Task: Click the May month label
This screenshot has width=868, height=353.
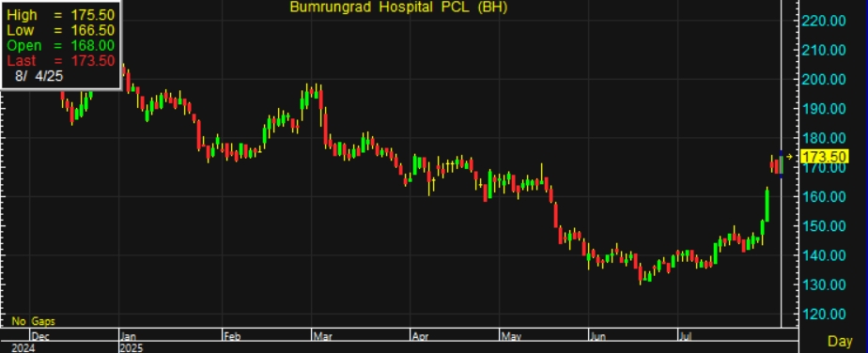Action: click(x=510, y=336)
